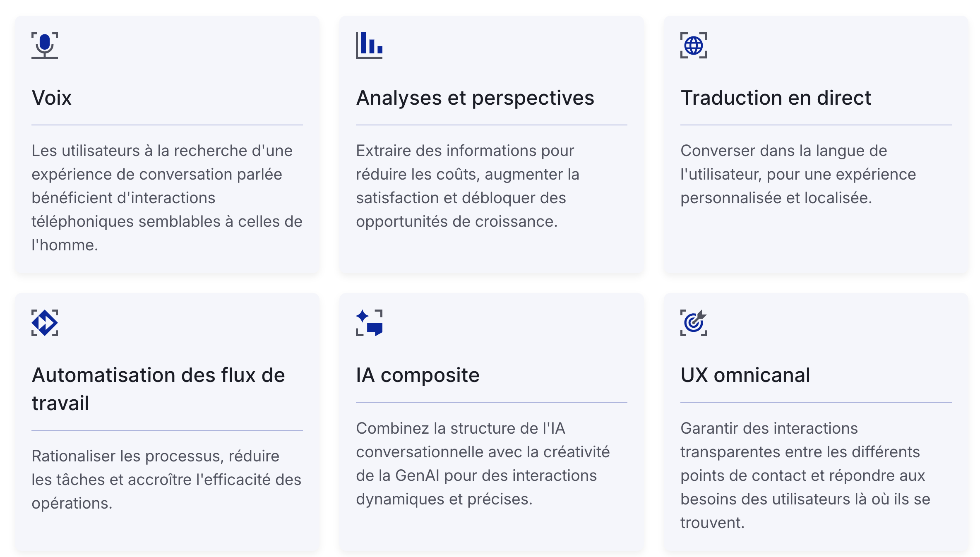Click the text starting with Converser dans la langue
The image size is (980, 557).
[x=798, y=174]
